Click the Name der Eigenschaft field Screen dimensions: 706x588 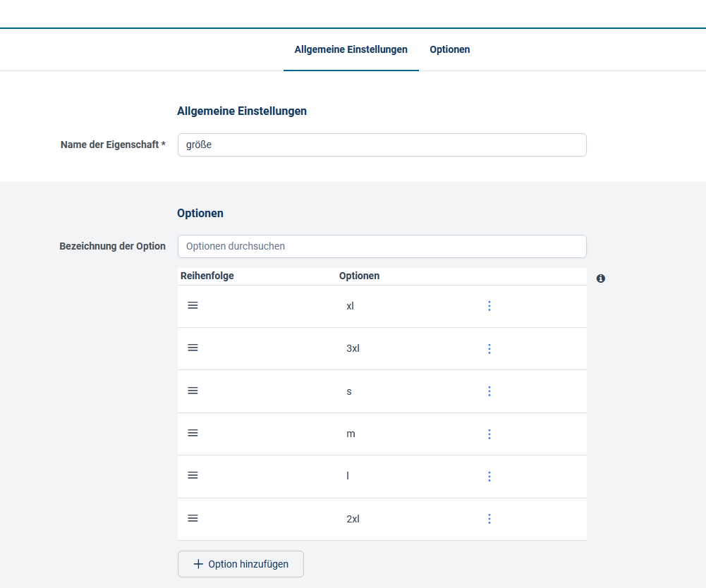(382, 145)
